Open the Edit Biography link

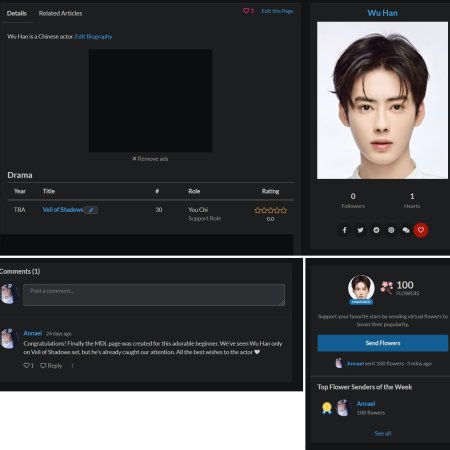click(93, 37)
